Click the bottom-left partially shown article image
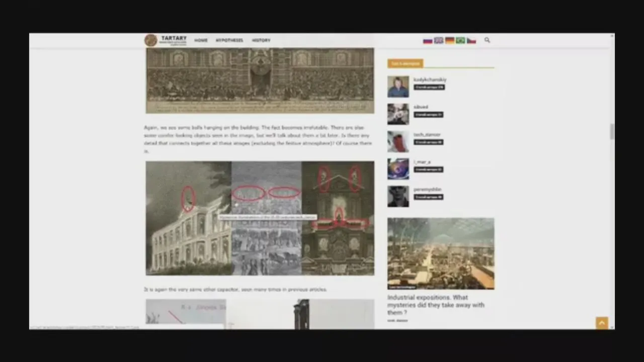Image resolution: width=644 pixels, height=362 pixels. 186,314
